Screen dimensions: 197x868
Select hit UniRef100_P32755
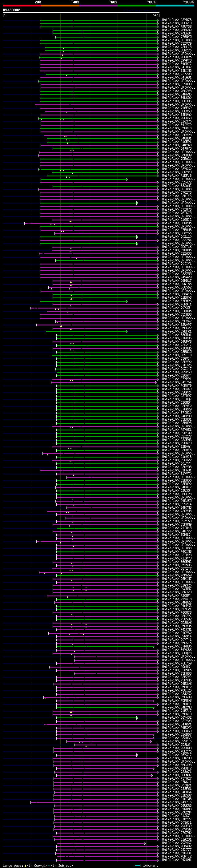point(177,274)
